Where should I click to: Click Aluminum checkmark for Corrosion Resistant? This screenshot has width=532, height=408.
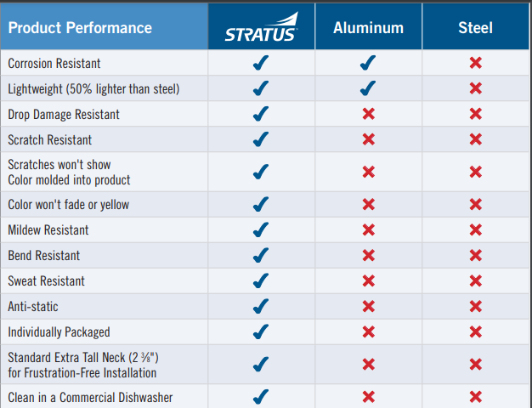[x=368, y=63]
